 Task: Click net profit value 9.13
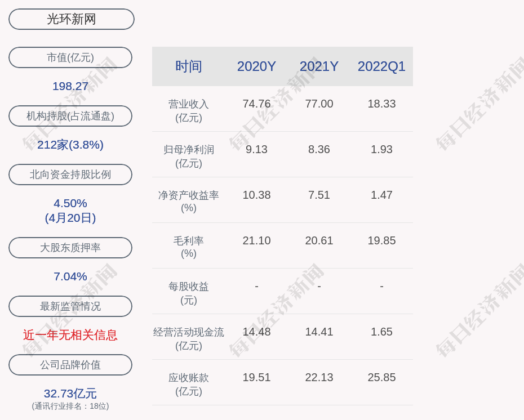point(256,149)
